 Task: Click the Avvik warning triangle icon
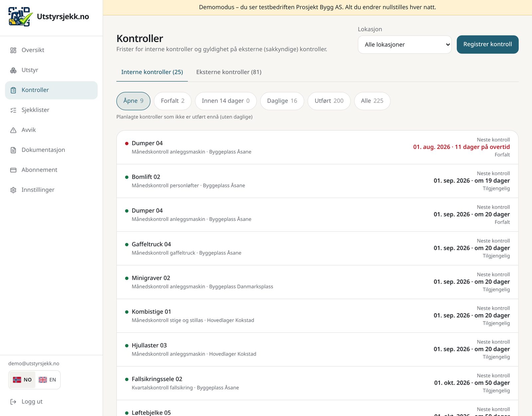point(13,130)
